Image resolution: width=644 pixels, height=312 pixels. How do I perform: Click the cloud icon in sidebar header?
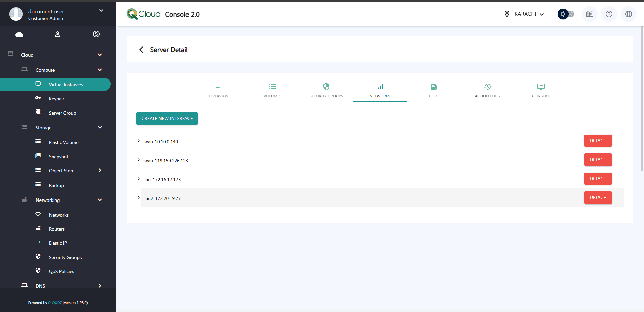point(19,34)
